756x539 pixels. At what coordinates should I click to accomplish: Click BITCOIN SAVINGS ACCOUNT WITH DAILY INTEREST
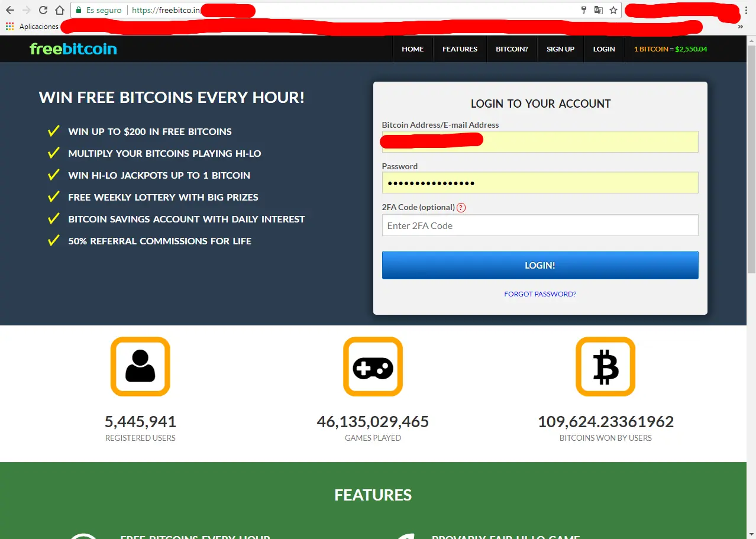[x=186, y=219]
